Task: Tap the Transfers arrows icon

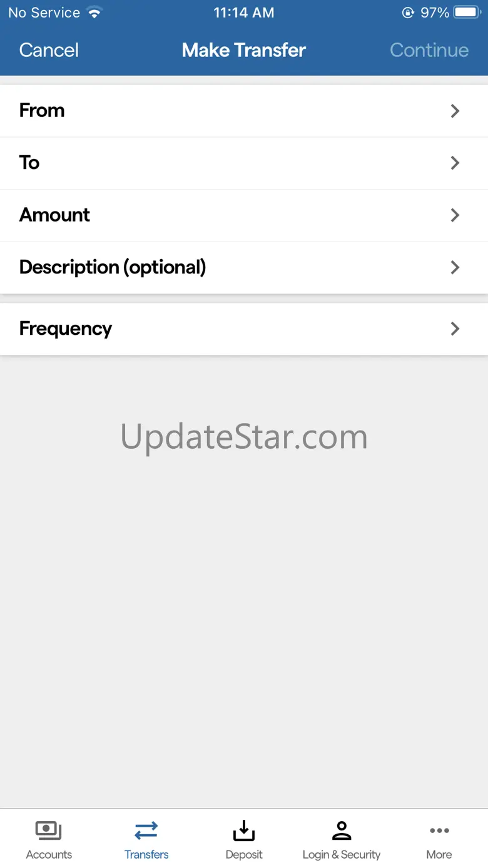Action: click(x=146, y=830)
